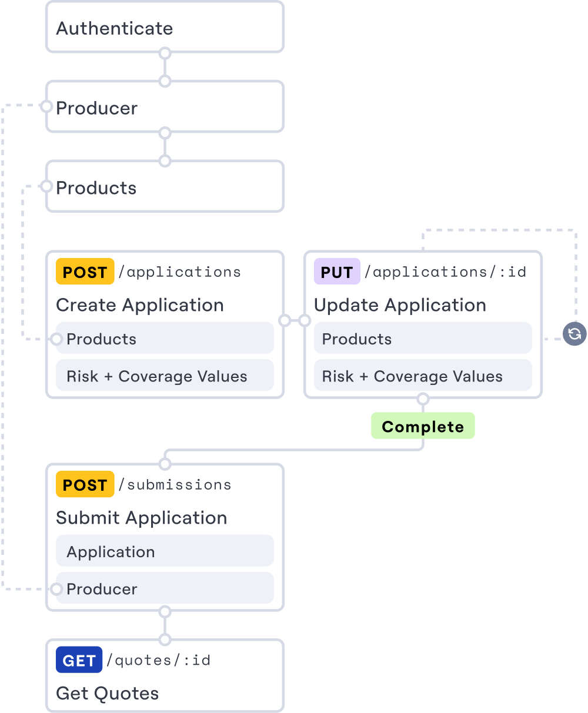Select the top Products node box

pos(165,188)
